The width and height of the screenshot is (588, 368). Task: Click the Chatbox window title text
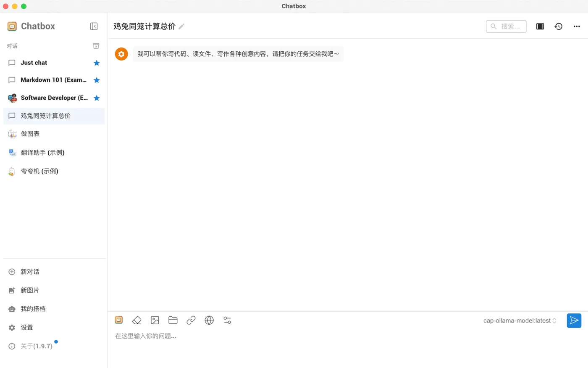pos(294,6)
